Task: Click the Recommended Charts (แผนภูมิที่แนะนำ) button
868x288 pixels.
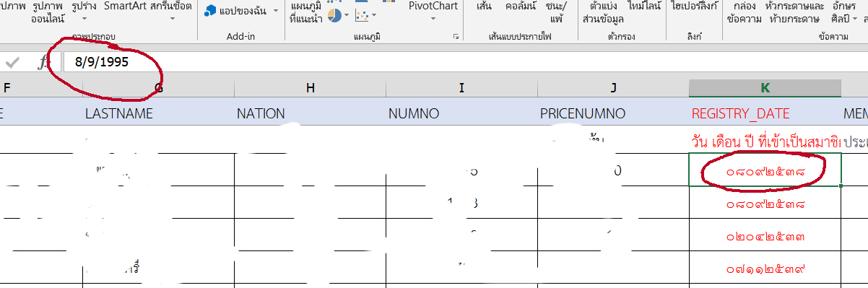Action: [x=305, y=13]
